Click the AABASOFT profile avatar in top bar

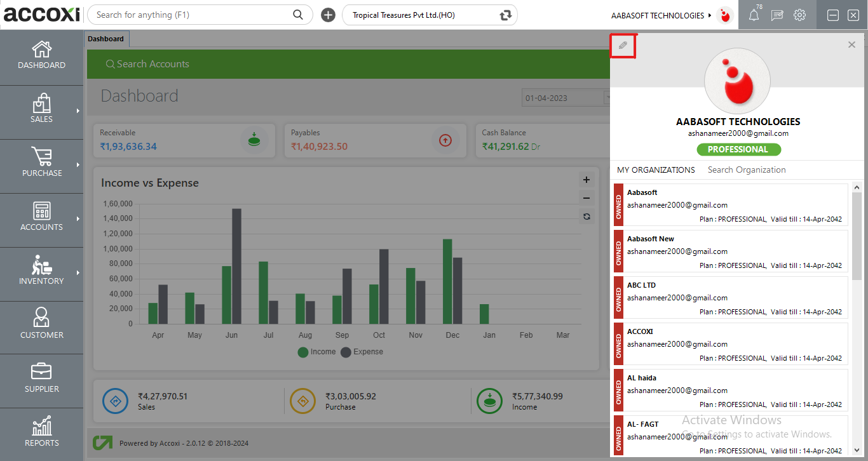[x=725, y=15]
